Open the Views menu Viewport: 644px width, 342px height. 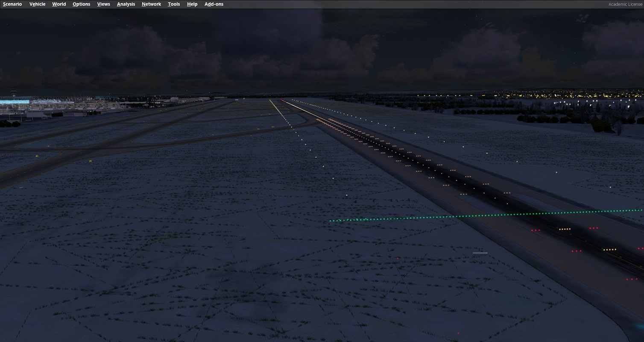103,4
